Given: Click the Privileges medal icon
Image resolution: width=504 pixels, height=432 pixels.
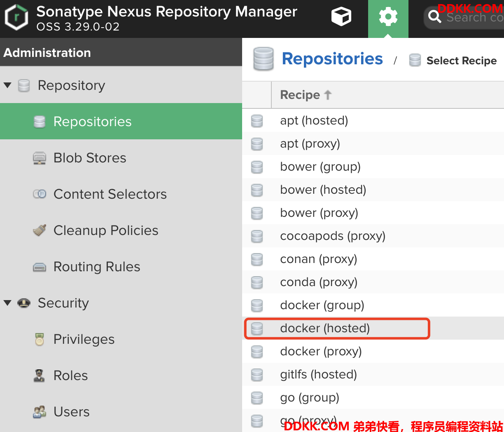Looking at the screenshot, I should (x=40, y=339).
